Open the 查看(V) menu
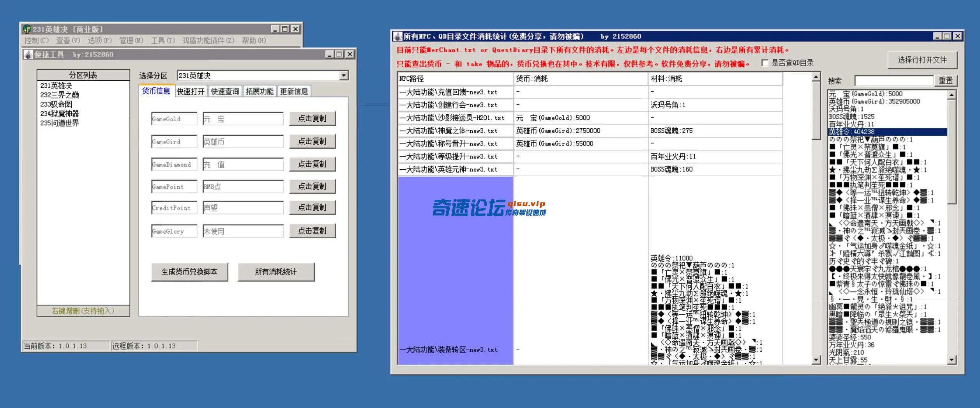This screenshot has height=408, width=980. (x=68, y=41)
